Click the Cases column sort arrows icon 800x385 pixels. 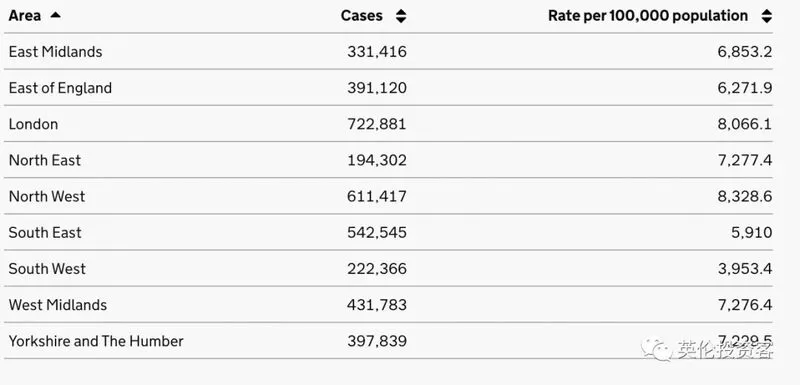click(x=401, y=16)
